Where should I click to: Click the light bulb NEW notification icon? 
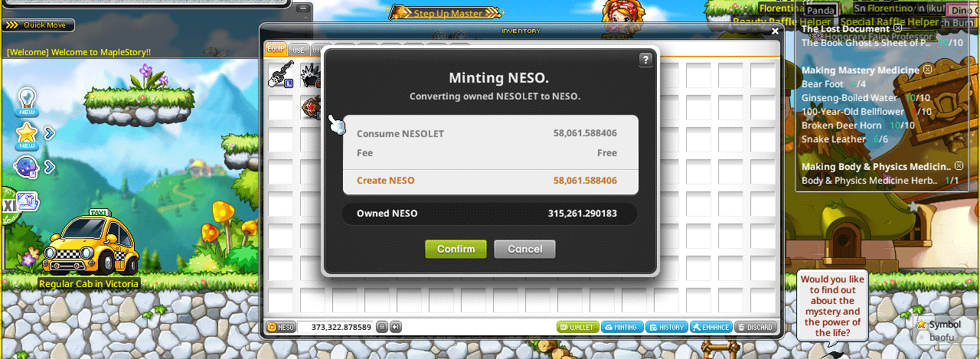[27, 101]
